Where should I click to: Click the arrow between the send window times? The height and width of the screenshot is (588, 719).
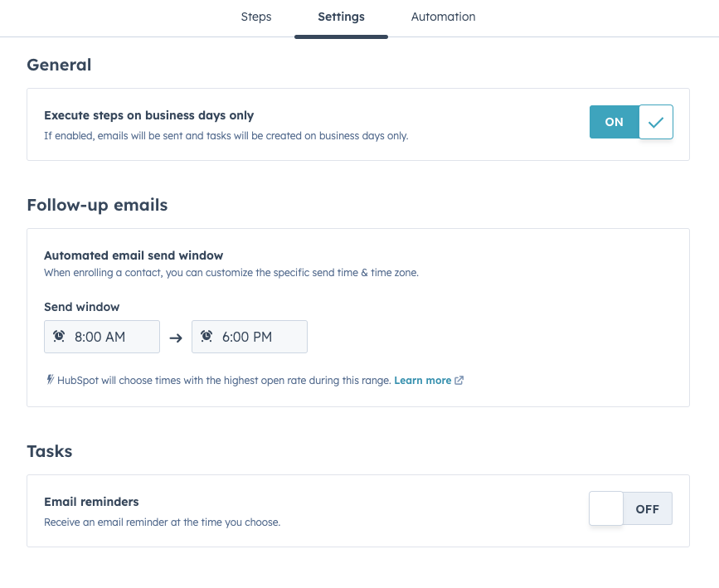click(x=175, y=336)
